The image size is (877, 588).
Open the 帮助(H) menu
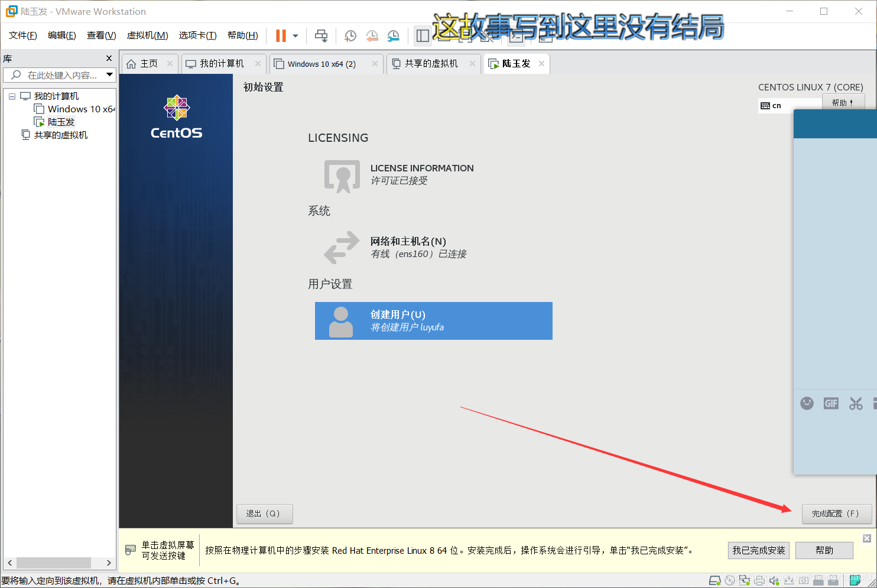243,35
